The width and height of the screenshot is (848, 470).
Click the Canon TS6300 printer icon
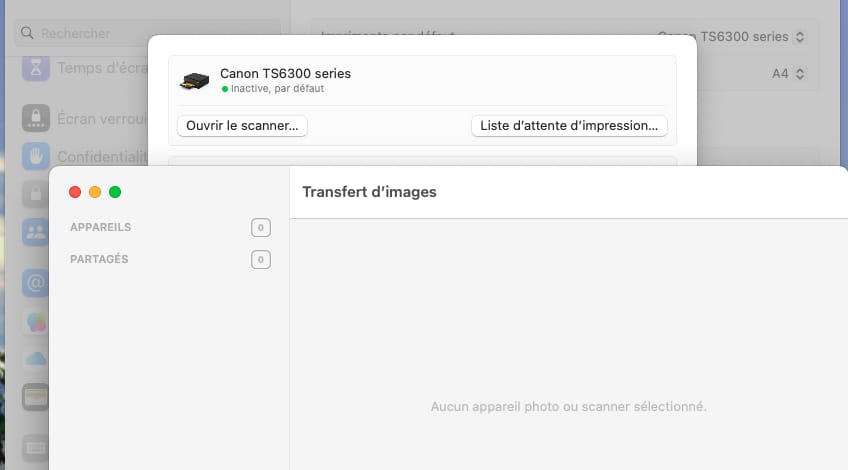(194, 81)
